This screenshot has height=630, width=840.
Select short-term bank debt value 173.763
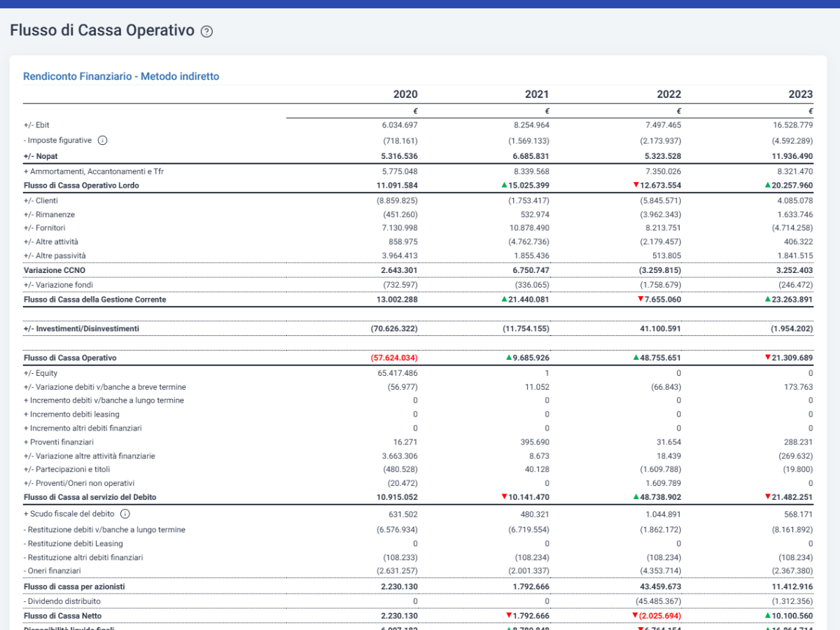pyautogui.click(x=799, y=387)
